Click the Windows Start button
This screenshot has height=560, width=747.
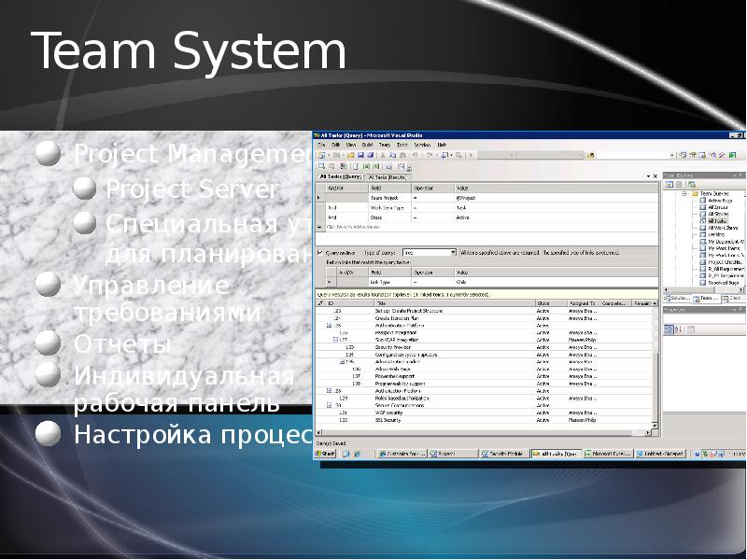pos(324,454)
